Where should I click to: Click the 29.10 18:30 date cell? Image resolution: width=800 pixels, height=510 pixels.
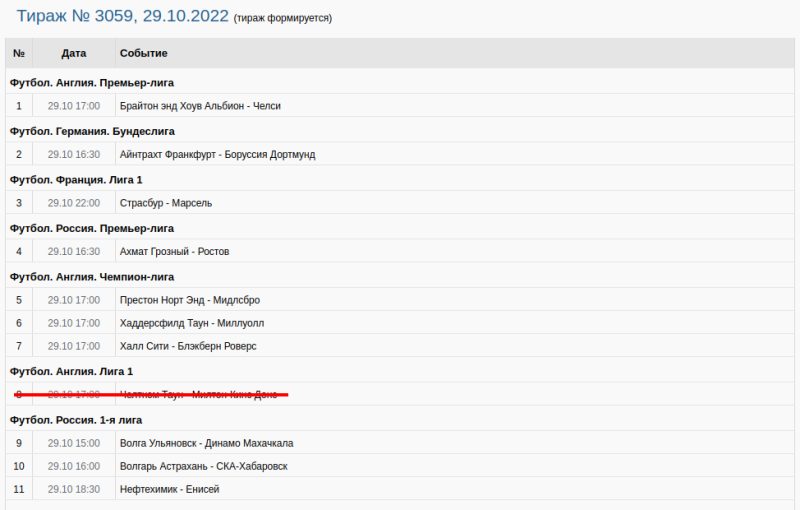point(73,489)
